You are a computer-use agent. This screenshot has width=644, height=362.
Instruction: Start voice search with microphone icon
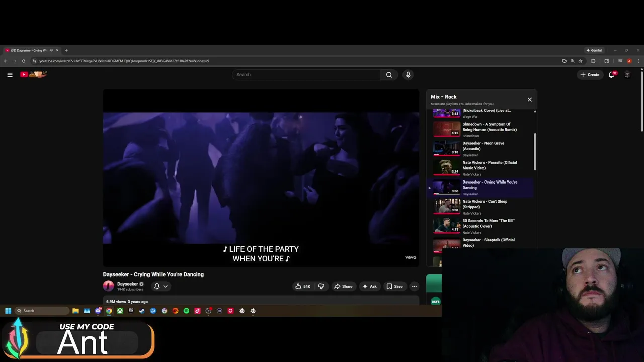(x=408, y=75)
